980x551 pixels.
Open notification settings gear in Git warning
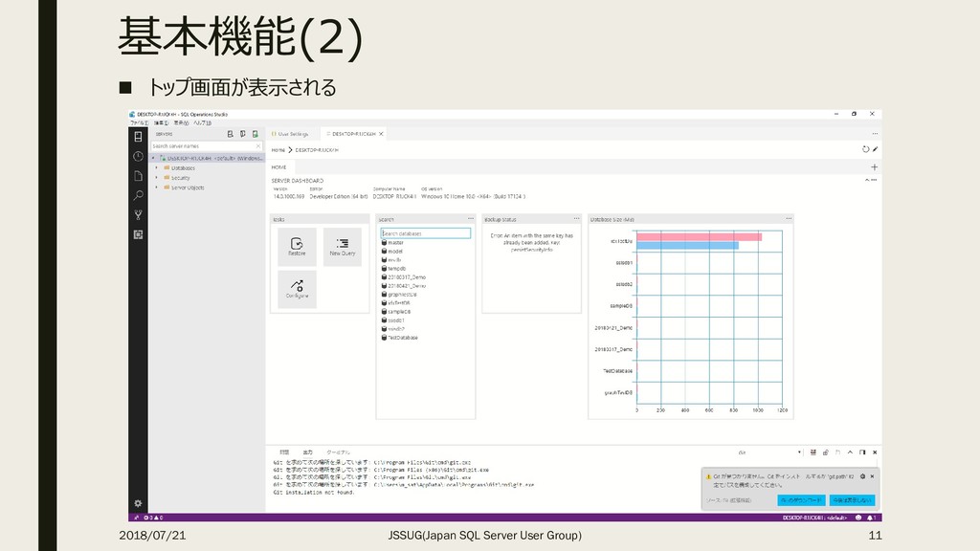[x=863, y=476]
